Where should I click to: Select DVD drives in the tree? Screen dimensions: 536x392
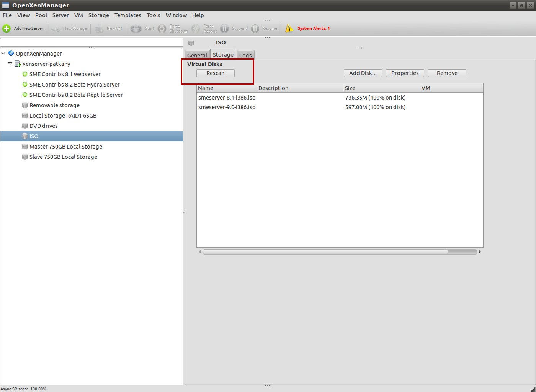(x=44, y=126)
